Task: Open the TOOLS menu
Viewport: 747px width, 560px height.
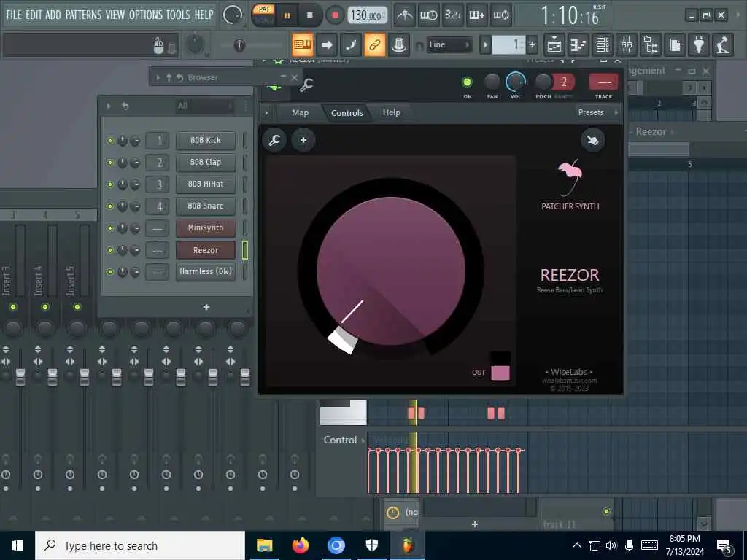Action: 178,15
